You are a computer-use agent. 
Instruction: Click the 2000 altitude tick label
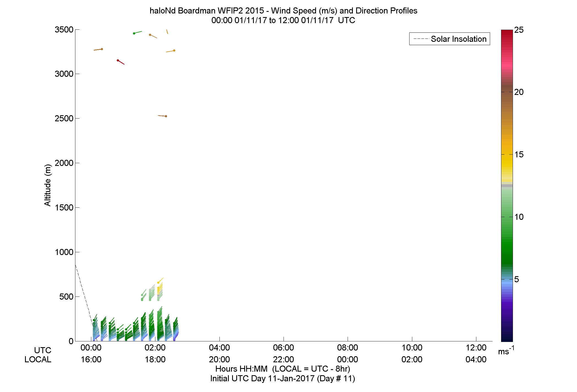coord(64,163)
